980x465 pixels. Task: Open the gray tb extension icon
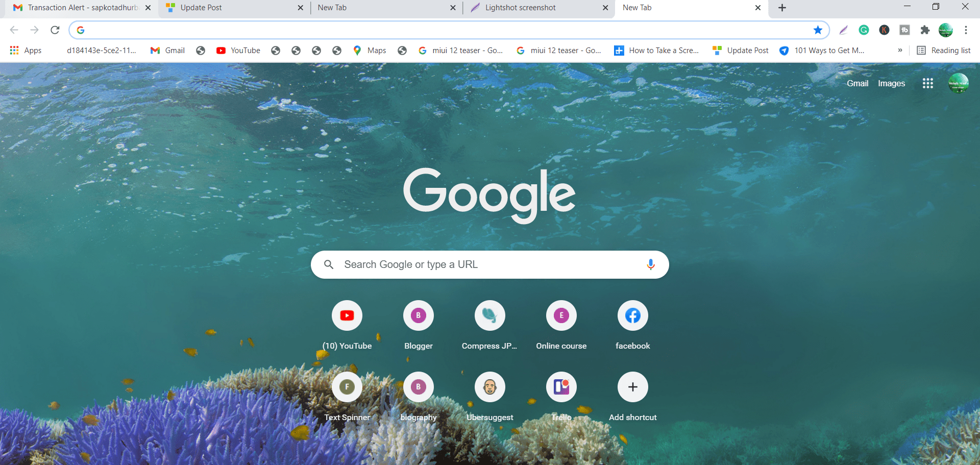click(904, 30)
